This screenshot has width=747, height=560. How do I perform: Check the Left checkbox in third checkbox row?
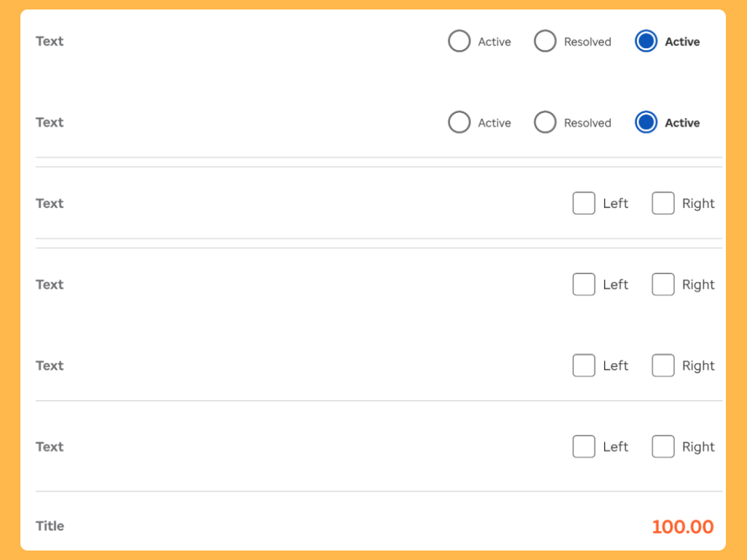point(584,365)
